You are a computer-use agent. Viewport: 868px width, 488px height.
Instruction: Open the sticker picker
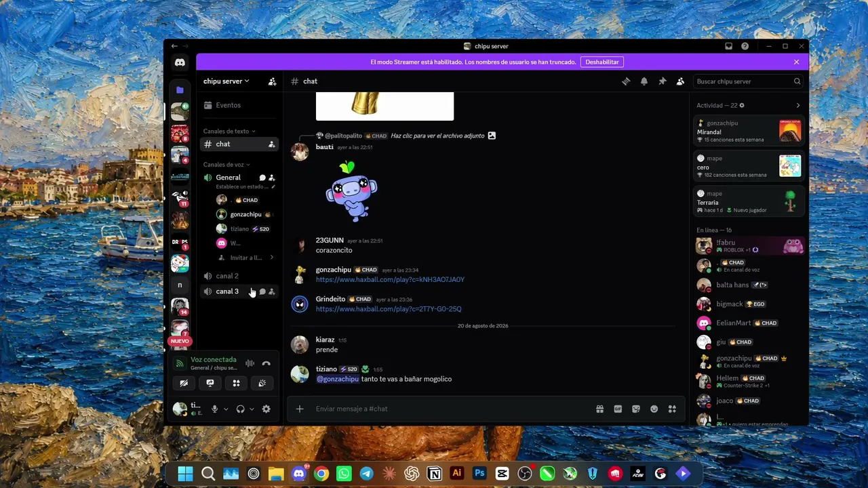[x=636, y=409]
